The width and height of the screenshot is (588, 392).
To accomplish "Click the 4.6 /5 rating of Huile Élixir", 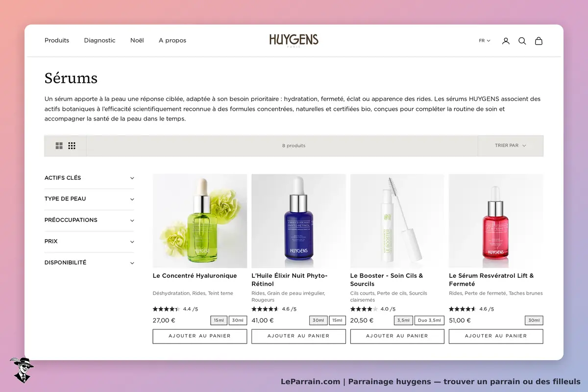I will 274,309.
